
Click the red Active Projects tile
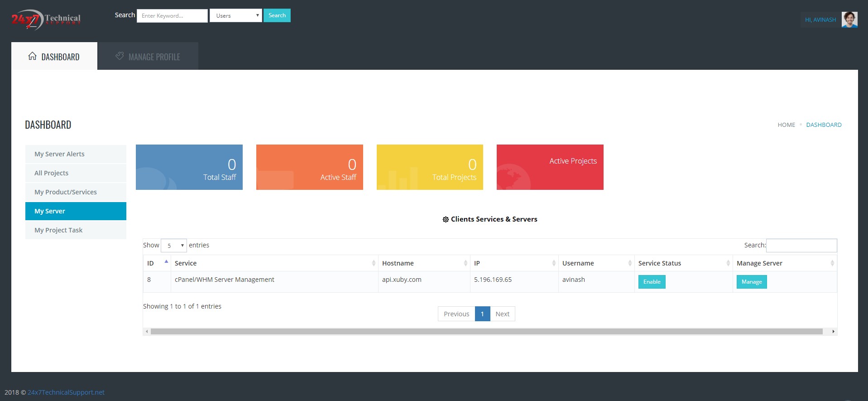(550, 167)
